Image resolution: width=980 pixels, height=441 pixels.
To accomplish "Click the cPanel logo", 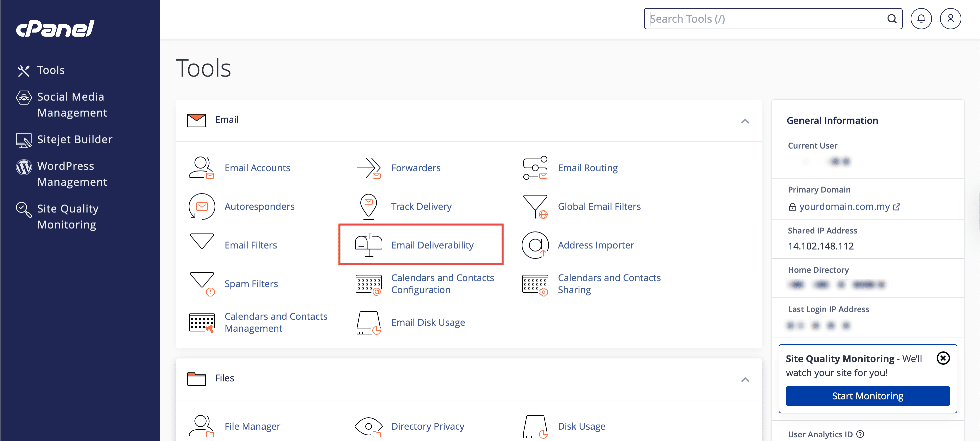I will (x=55, y=29).
